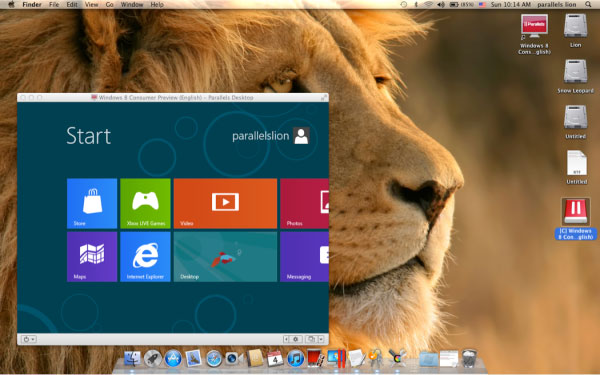Open the Store tile

(x=92, y=203)
